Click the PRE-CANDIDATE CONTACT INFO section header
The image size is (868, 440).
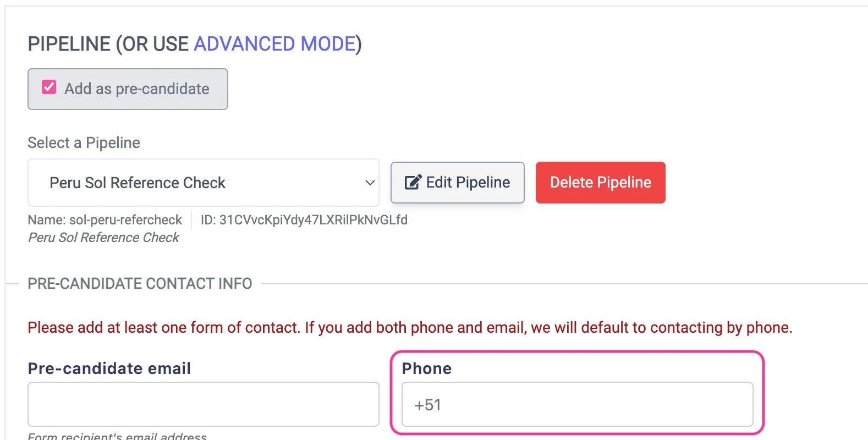click(139, 283)
